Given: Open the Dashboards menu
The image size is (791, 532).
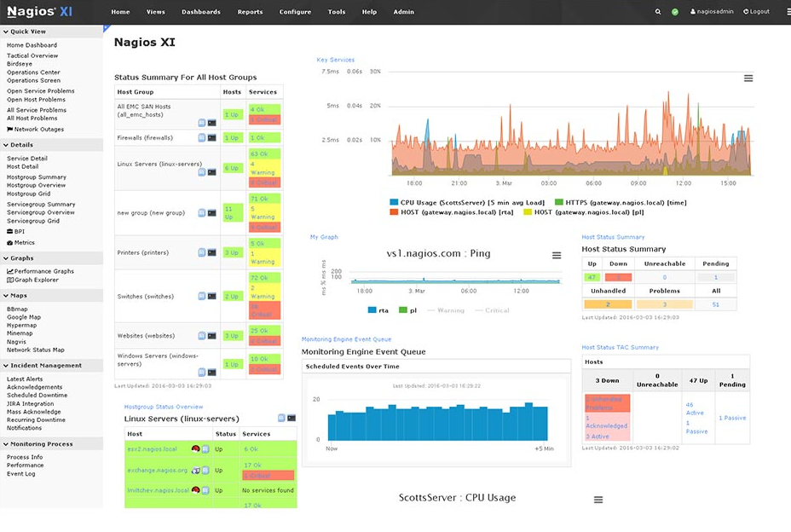Looking at the screenshot, I should pyautogui.click(x=200, y=12).
